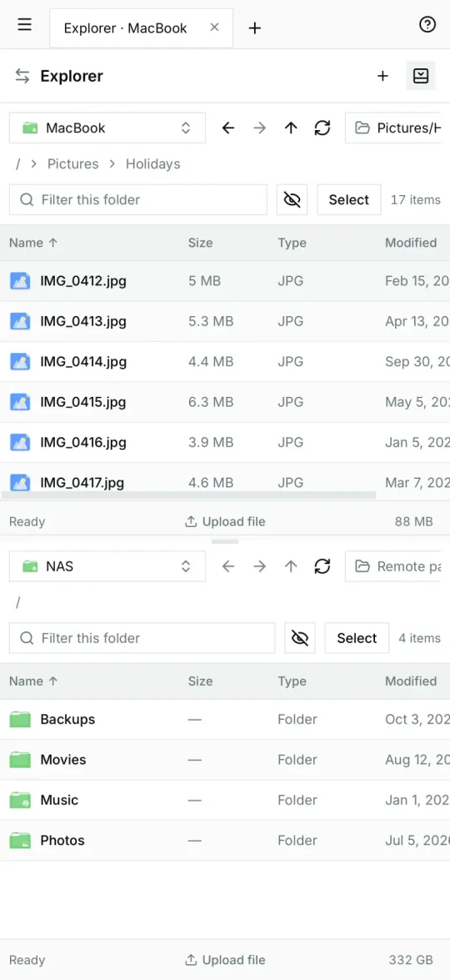
Task: Go up one folder in MacBook pane
Action: [x=291, y=128]
